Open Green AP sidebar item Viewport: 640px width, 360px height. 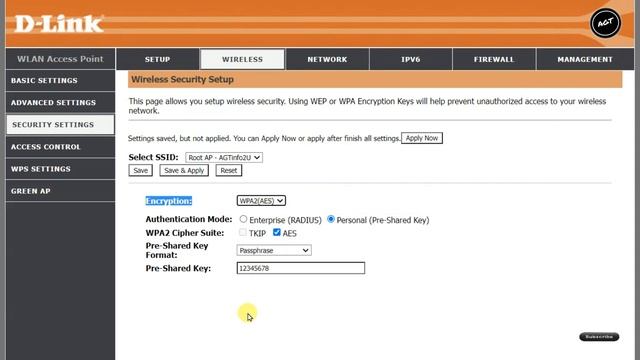[x=60, y=191]
